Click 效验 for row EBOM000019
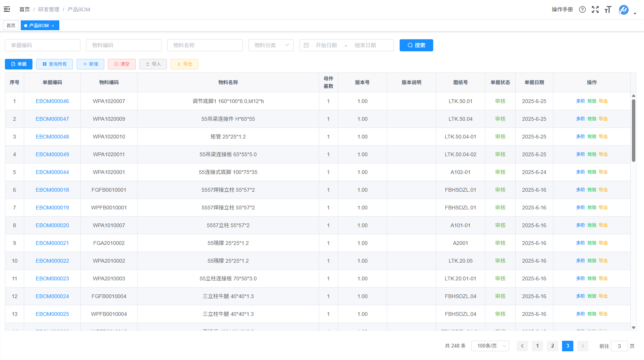Viewport: 644px width, 360px height. 592,208
